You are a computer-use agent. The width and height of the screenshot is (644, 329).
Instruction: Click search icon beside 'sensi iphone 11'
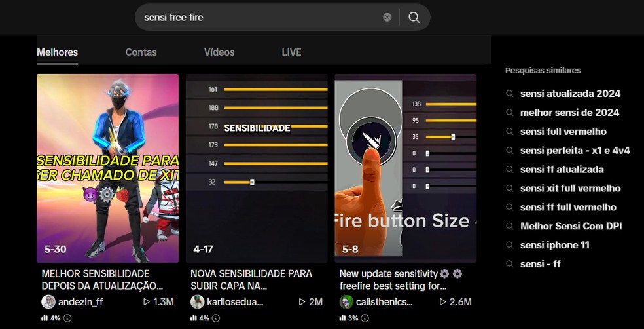[x=510, y=245]
